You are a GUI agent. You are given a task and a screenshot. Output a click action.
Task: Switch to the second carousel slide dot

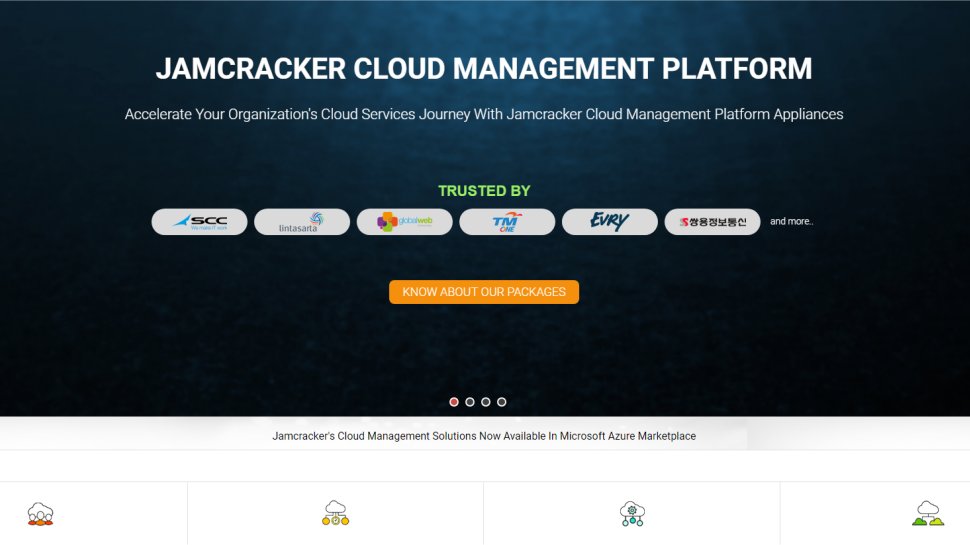coord(470,402)
